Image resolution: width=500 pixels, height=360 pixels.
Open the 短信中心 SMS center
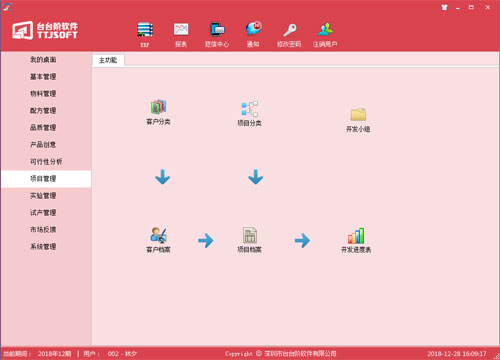[x=217, y=34]
